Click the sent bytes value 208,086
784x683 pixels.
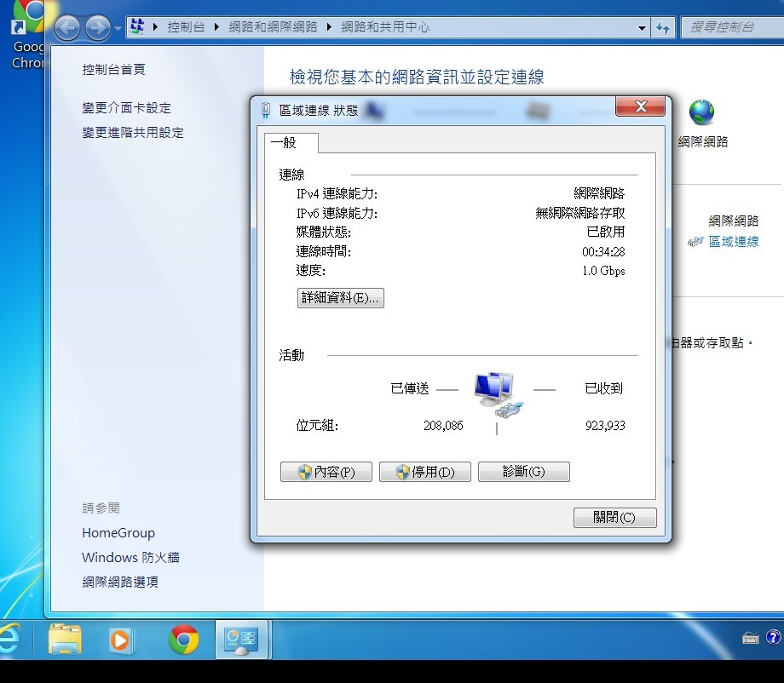coord(443,425)
